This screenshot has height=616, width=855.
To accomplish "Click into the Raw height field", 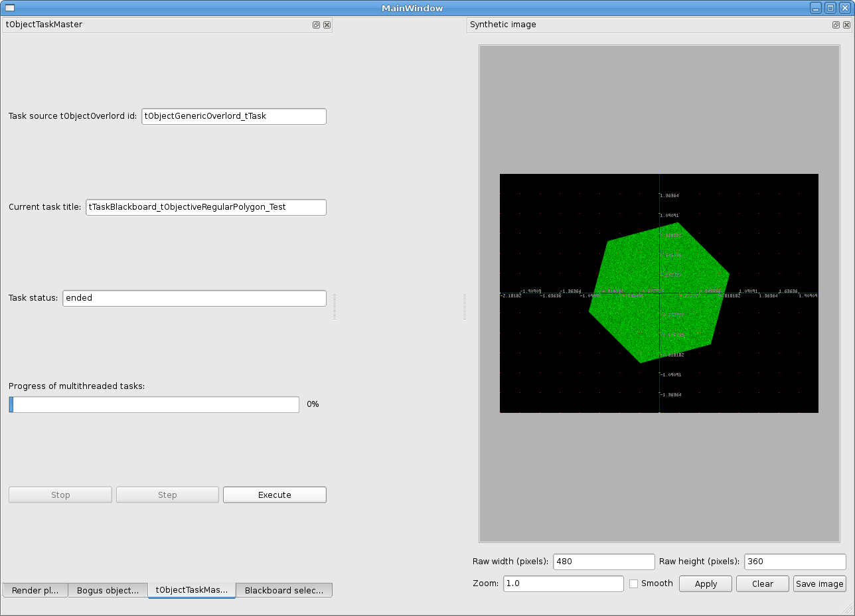I will [x=795, y=562].
